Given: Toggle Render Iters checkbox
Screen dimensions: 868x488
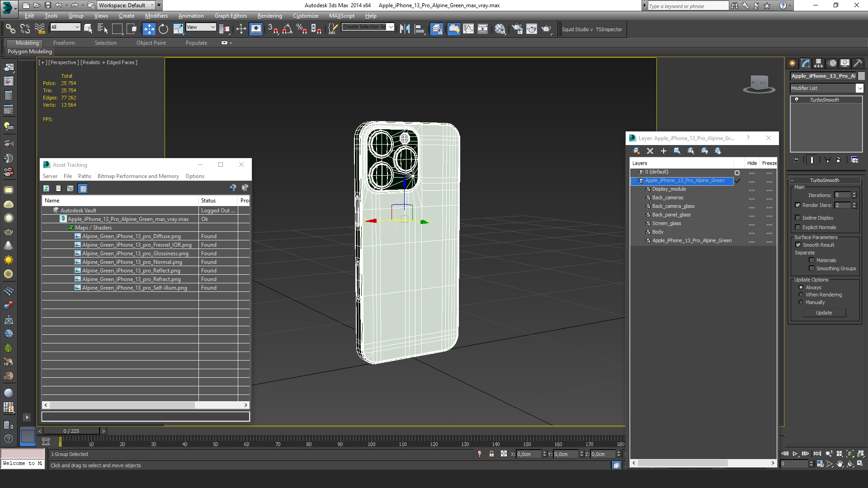Looking at the screenshot, I should pos(798,205).
